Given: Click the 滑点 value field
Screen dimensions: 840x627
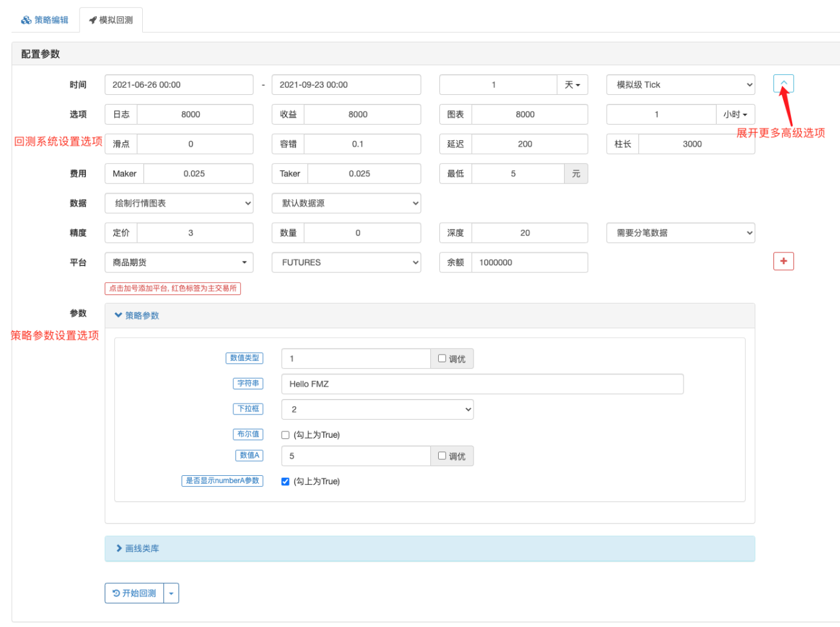Looking at the screenshot, I should (195, 144).
